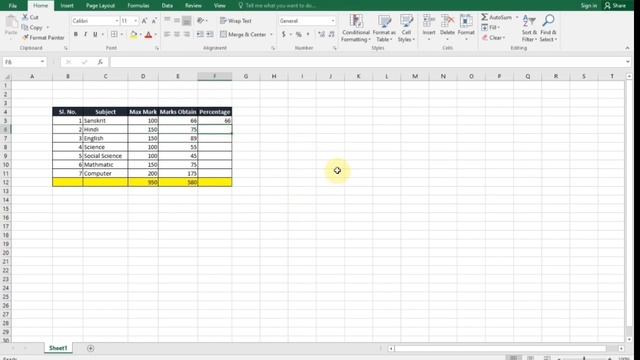
Task: Click the Insert cells button
Action: (x=429, y=28)
